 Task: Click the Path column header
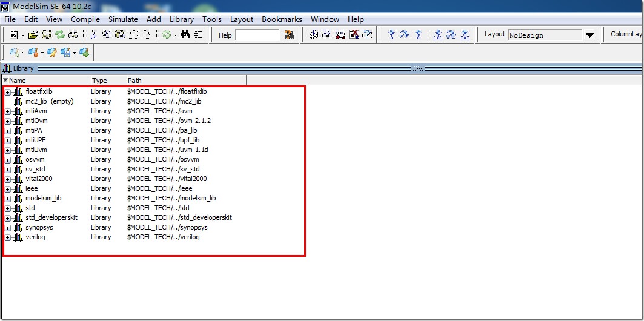coord(182,80)
